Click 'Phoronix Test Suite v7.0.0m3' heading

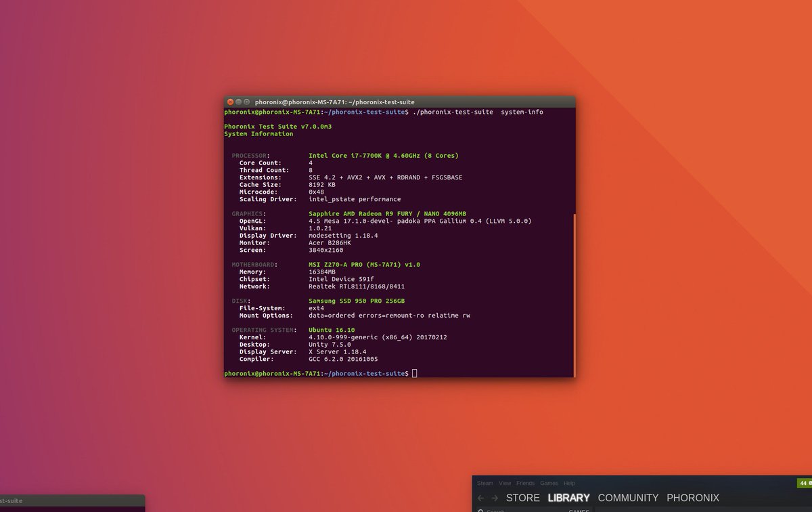(277, 126)
